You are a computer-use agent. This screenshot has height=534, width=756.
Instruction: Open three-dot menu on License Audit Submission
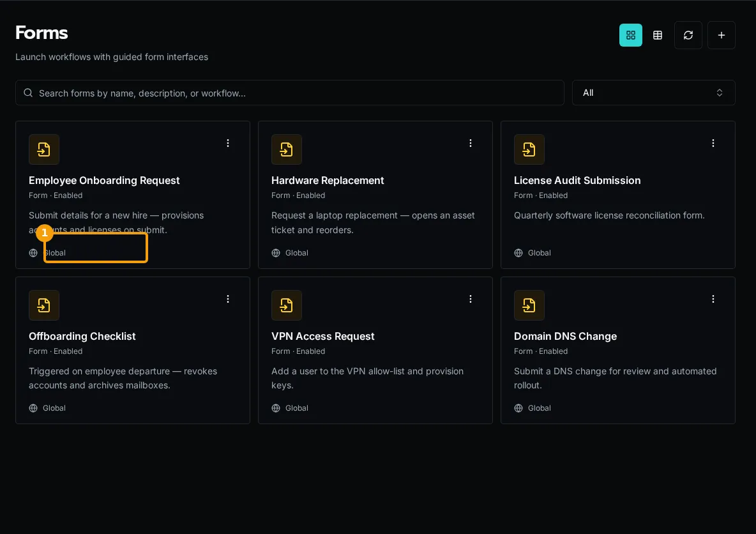click(x=713, y=143)
